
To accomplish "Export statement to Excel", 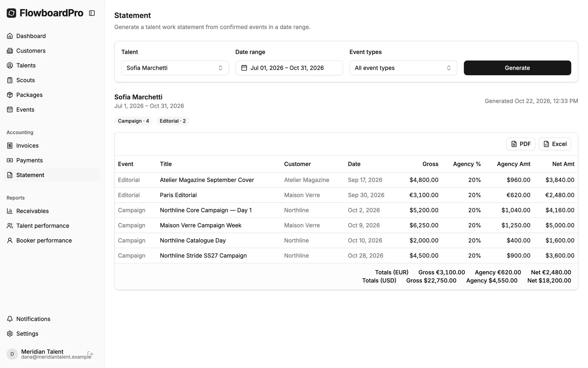I will tap(555, 144).
